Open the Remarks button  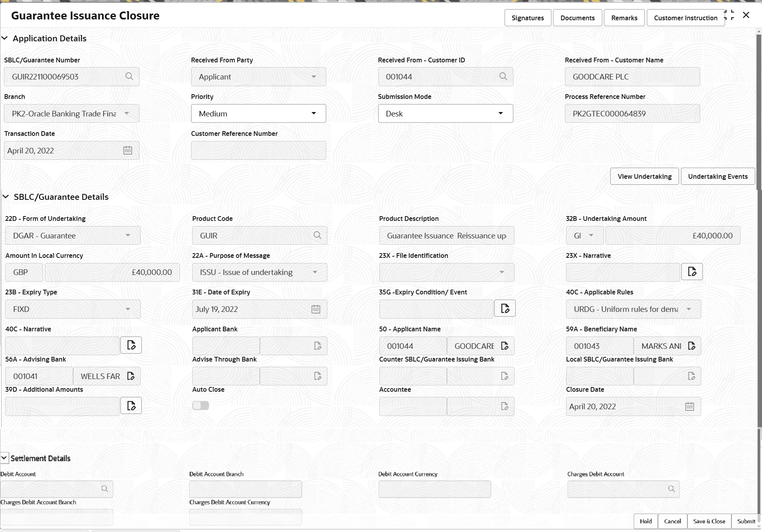point(624,18)
